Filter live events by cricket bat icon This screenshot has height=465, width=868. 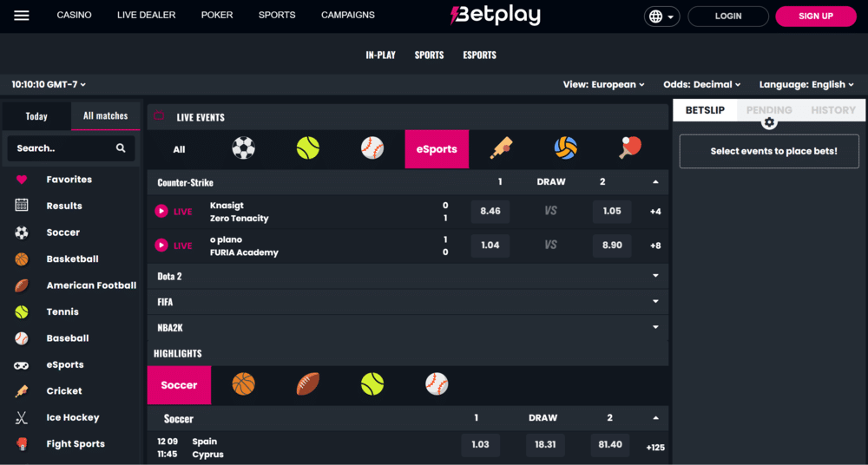[502, 148]
